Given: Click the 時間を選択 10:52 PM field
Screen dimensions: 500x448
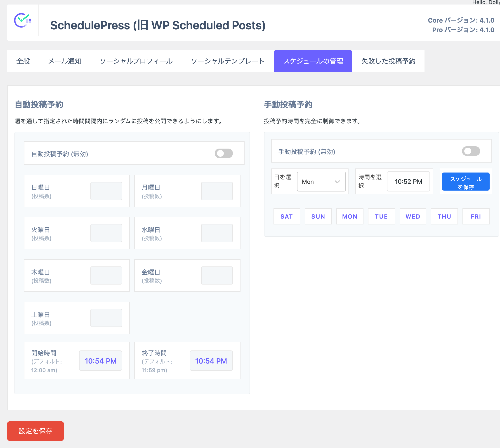Looking at the screenshot, I should tap(408, 182).
